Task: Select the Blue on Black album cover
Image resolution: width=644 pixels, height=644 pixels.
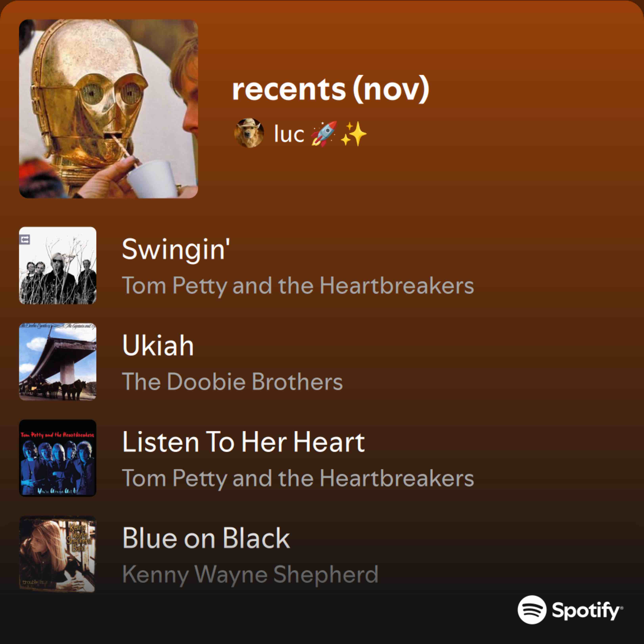Action: click(x=58, y=554)
